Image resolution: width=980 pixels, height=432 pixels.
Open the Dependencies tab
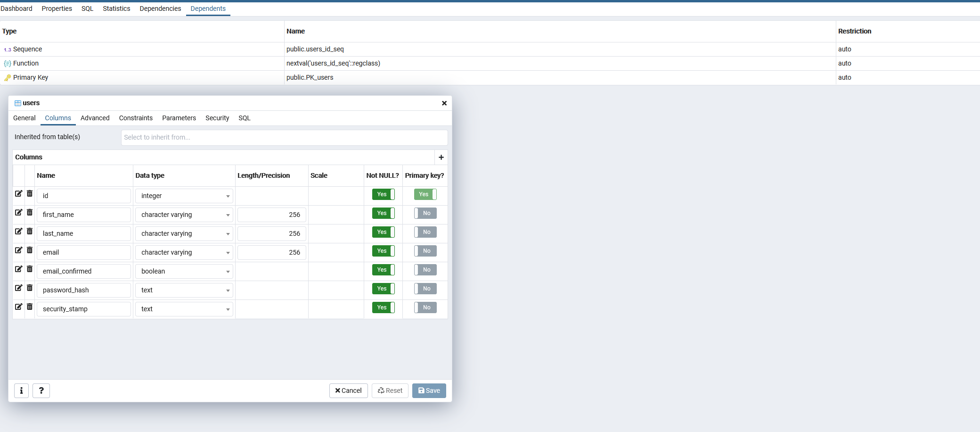160,8
